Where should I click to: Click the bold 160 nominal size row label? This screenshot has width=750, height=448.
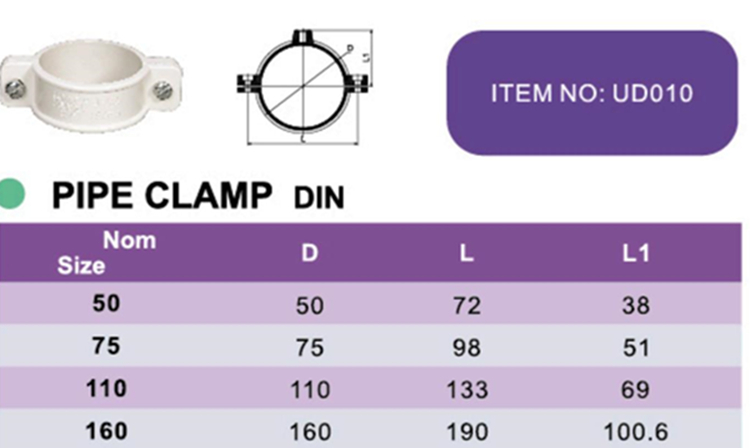click(x=106, y=431)
